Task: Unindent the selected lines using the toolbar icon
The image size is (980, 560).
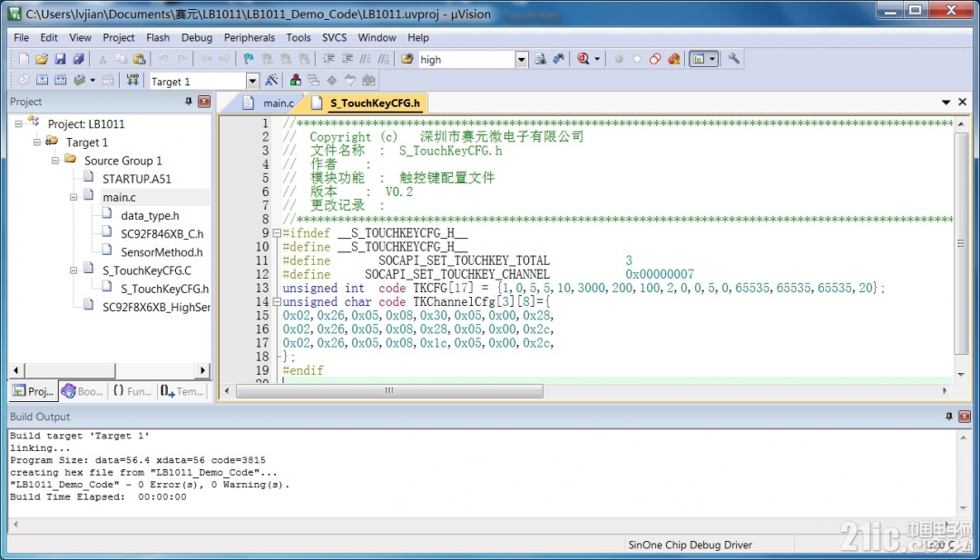Action: [x=347, y=59]
